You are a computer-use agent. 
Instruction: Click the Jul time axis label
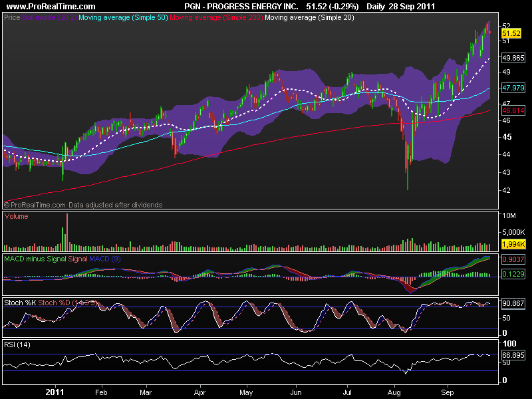point(347,392)
